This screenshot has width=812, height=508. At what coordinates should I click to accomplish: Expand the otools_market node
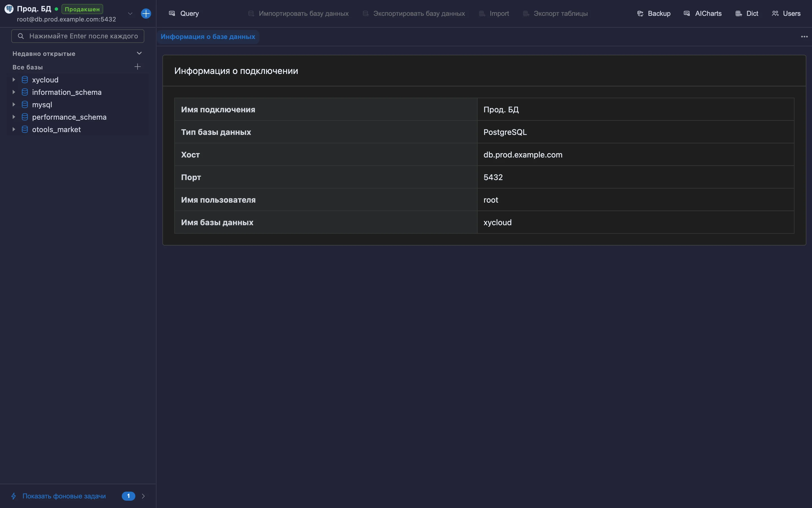point(14,129)
